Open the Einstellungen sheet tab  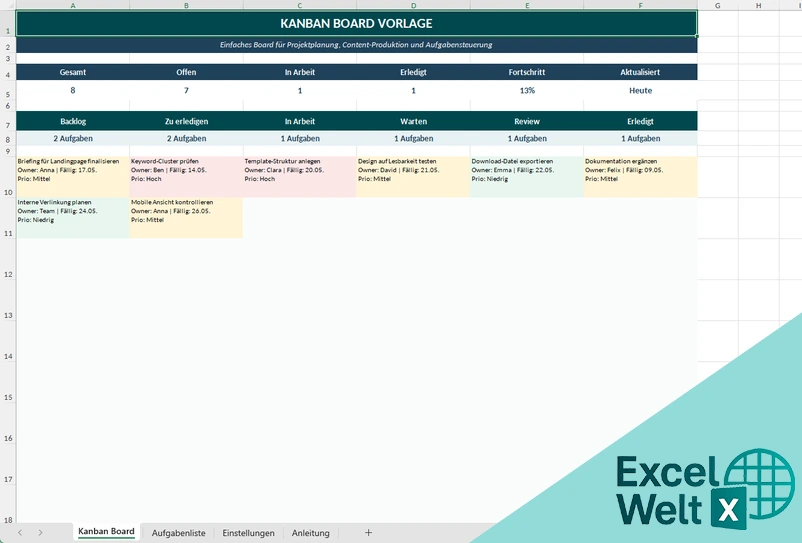248,533
